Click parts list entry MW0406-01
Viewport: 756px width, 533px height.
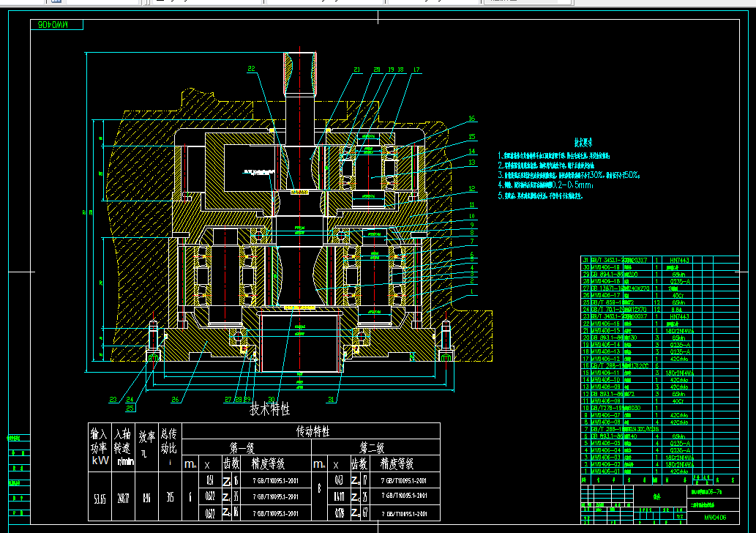tap(605, 471)
